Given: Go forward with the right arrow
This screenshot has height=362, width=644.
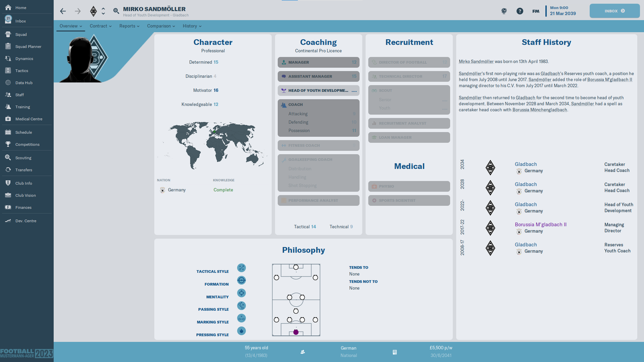Looking at the screenshot, I should [x=77, y=11].
